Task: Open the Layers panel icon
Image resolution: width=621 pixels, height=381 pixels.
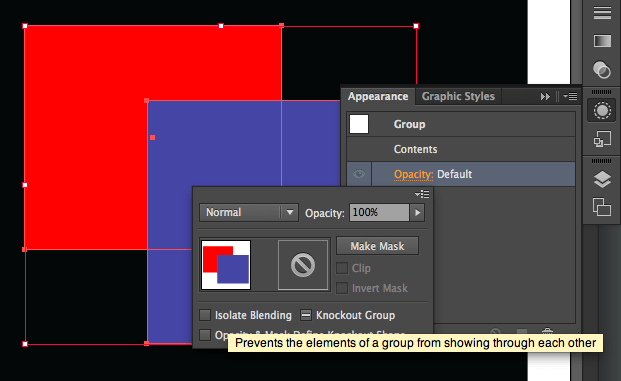Action: [x=602, y=179]
